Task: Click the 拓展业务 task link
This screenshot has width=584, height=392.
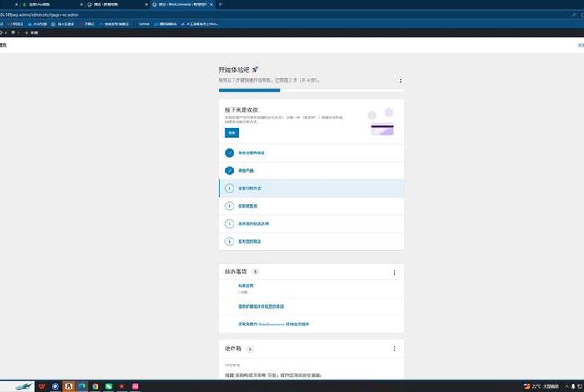Action: [x=245, y=285]
